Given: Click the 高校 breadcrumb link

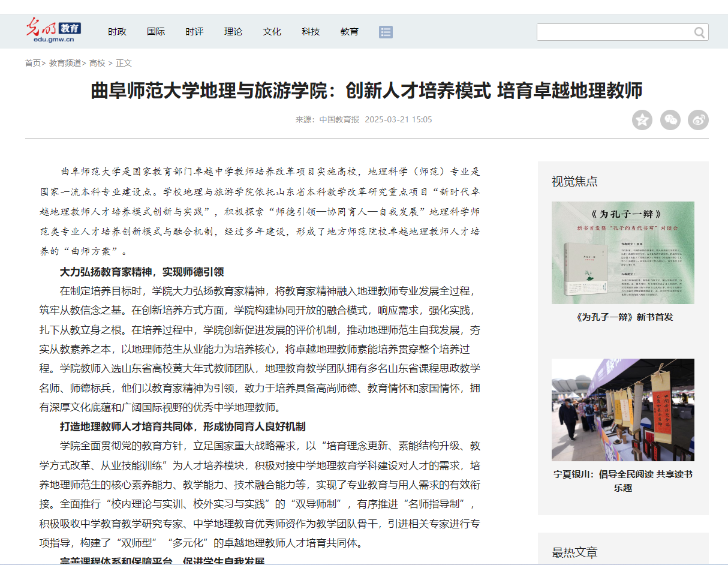Looking at the screenshot, I should (x=97, y=63).
